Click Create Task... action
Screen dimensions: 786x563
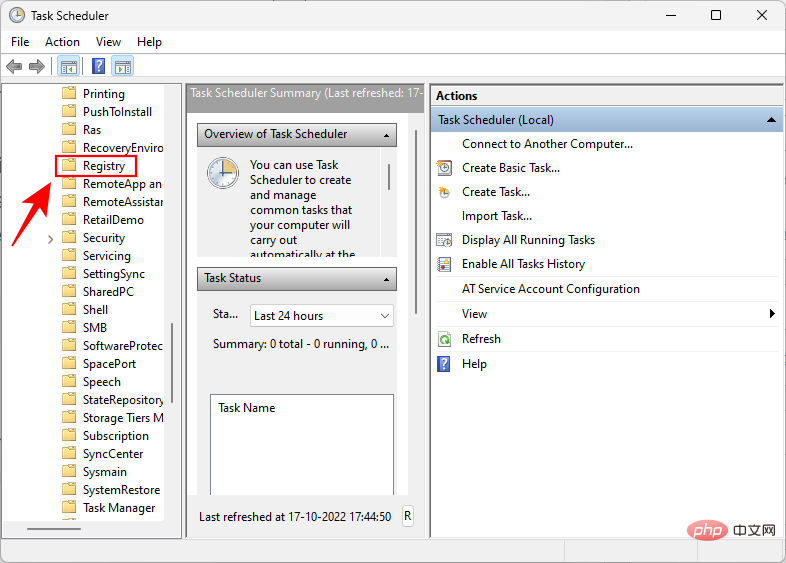(496, 192)
